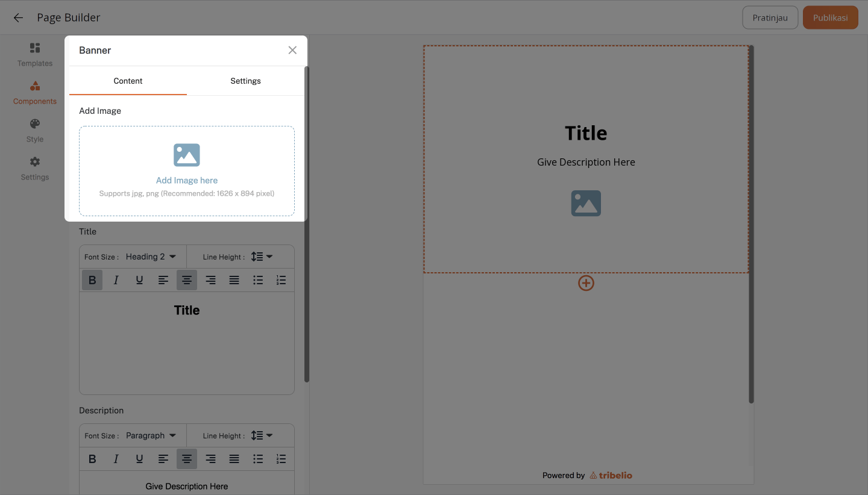Click the 'Supports jpg, png' hint text

click(x=187, y=193)
